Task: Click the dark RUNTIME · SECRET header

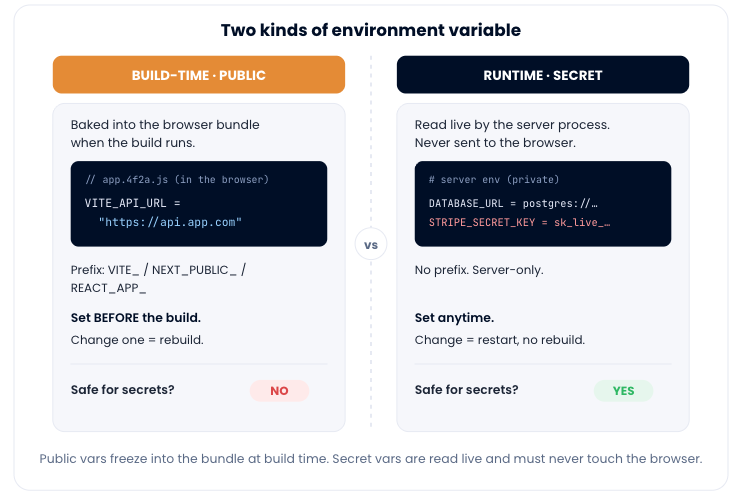Action: pos(543,75)
